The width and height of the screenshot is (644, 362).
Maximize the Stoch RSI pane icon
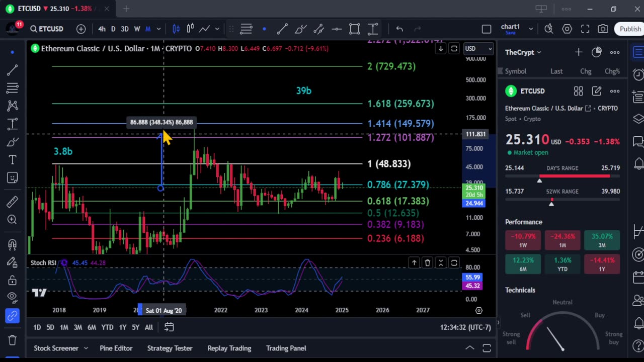[x=454, y=262]
